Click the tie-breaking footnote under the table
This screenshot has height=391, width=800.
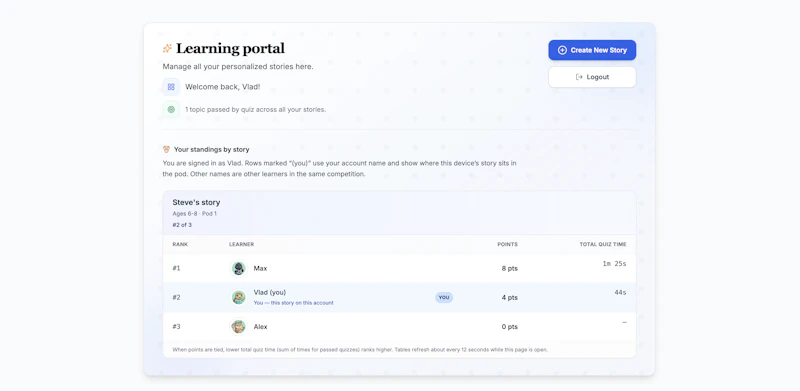[x=360, y=350]
